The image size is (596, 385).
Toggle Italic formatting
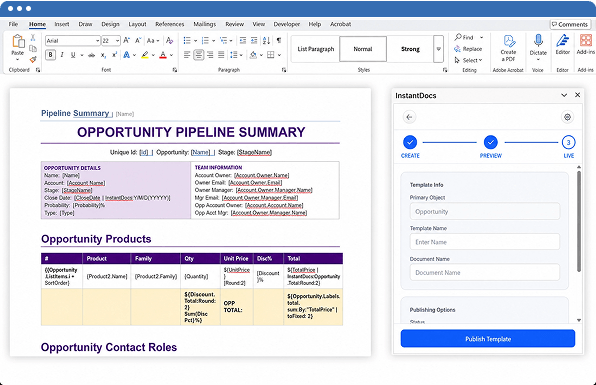pyautogui.click(x=62, y=55)
